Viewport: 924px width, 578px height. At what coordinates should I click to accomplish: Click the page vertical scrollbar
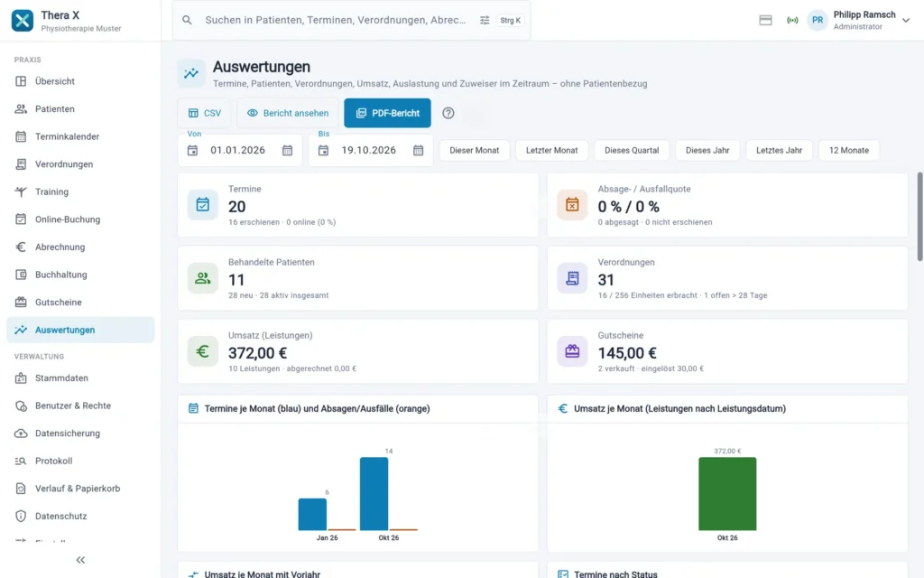pyautogui.click(x=919, y=217)
